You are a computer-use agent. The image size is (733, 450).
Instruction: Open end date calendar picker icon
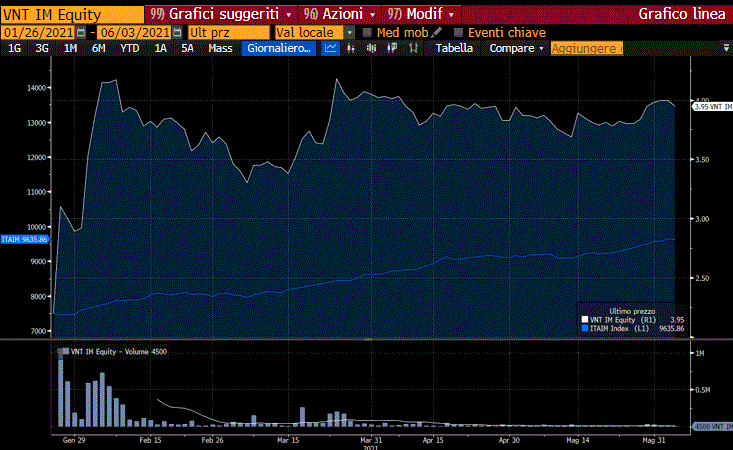point(177,32)
